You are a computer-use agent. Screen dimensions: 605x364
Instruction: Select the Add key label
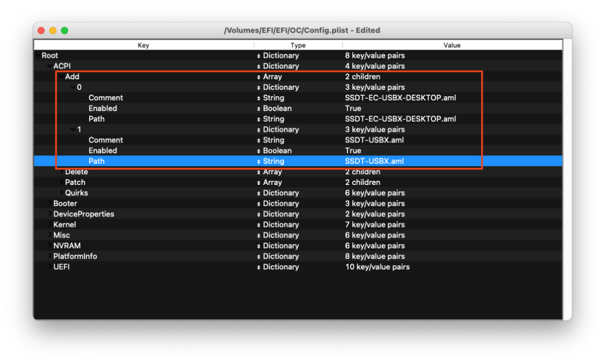coord(72,77)
